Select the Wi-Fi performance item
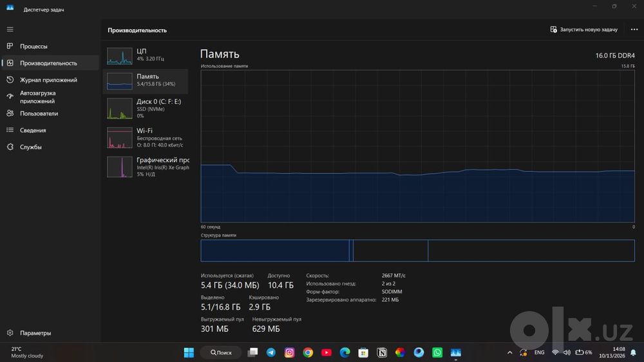 click(146, 137)
